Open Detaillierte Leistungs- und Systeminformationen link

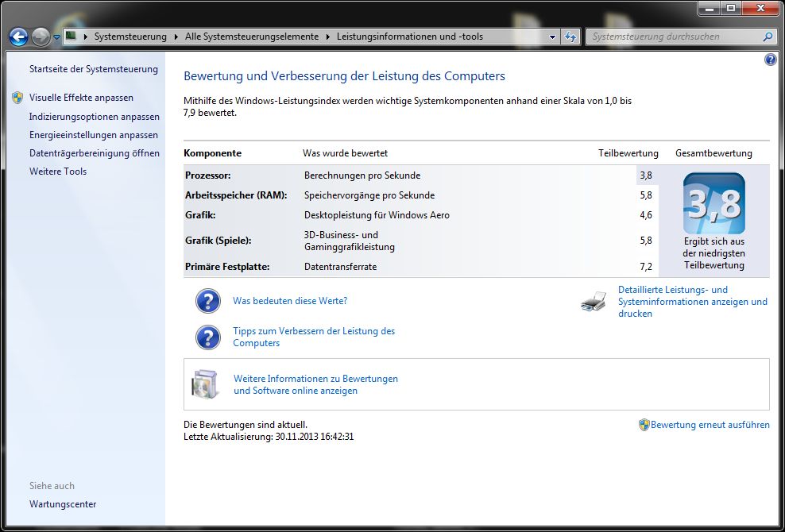692,301
